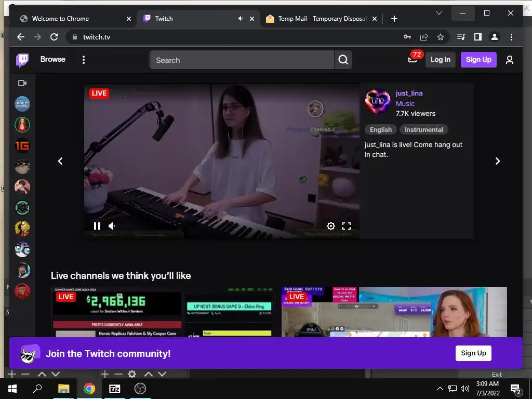Open the just_lina channel name link
Screen dimensions: 532x399
tap(409, 94)
